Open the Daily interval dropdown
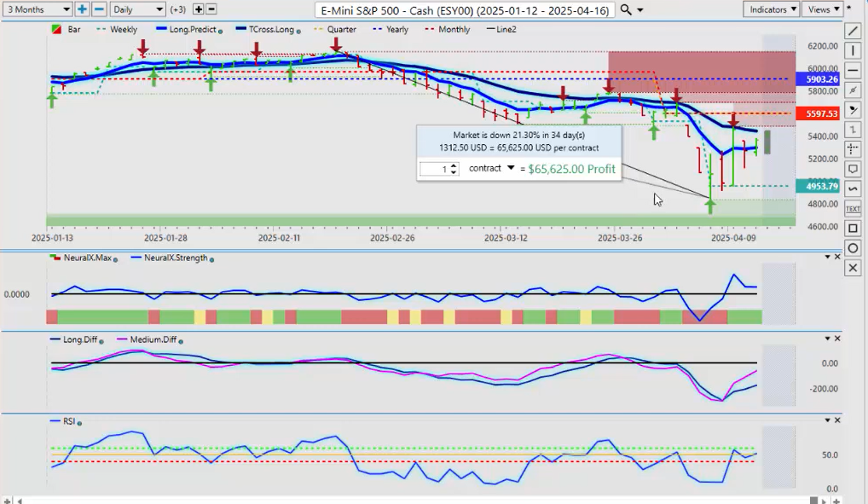 136,9
